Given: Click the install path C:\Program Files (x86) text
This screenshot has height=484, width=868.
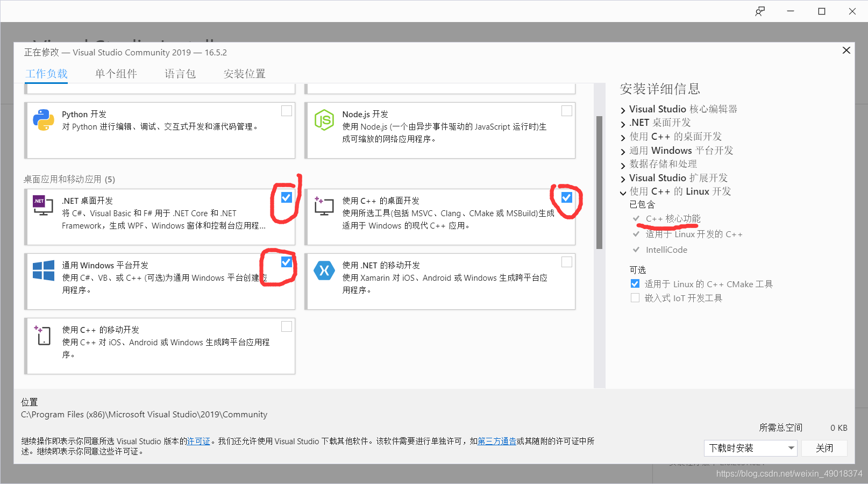Looking at the screenshot, I should [x=144, y=414].
